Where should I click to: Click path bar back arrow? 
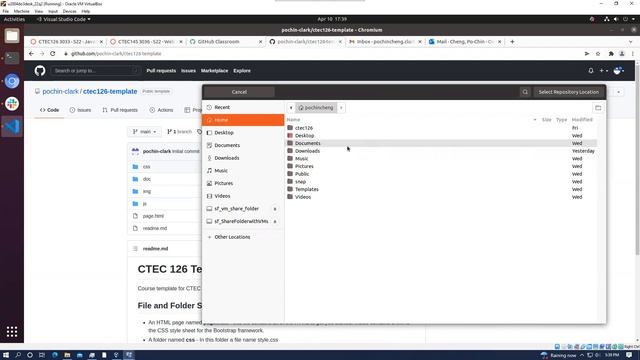(x=291, y=108)
